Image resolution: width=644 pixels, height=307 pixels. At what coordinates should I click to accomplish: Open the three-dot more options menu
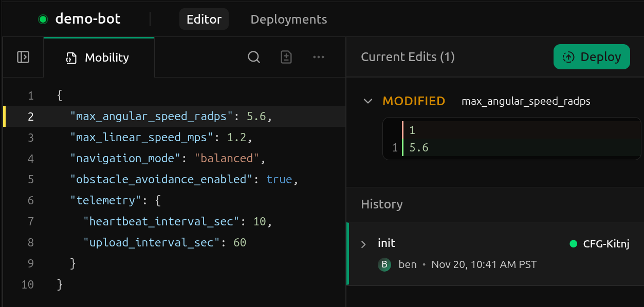tap(319, 57)
